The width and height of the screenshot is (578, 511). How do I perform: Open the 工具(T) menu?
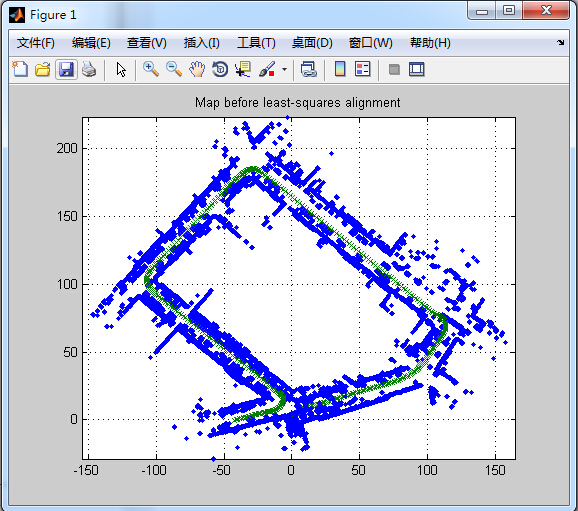(x=256, y=43)
